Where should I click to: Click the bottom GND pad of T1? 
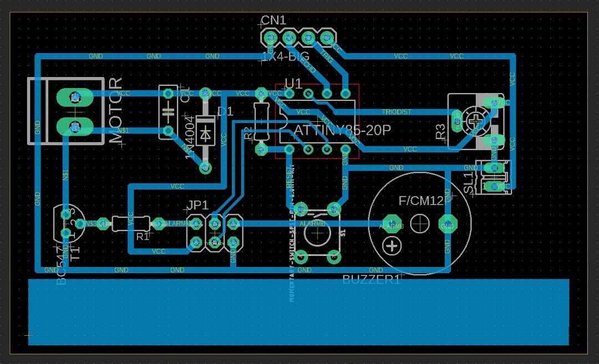click(65, 233)
